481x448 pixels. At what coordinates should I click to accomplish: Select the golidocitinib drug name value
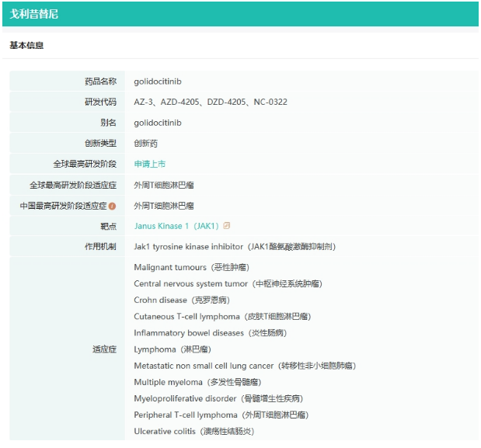158,82
